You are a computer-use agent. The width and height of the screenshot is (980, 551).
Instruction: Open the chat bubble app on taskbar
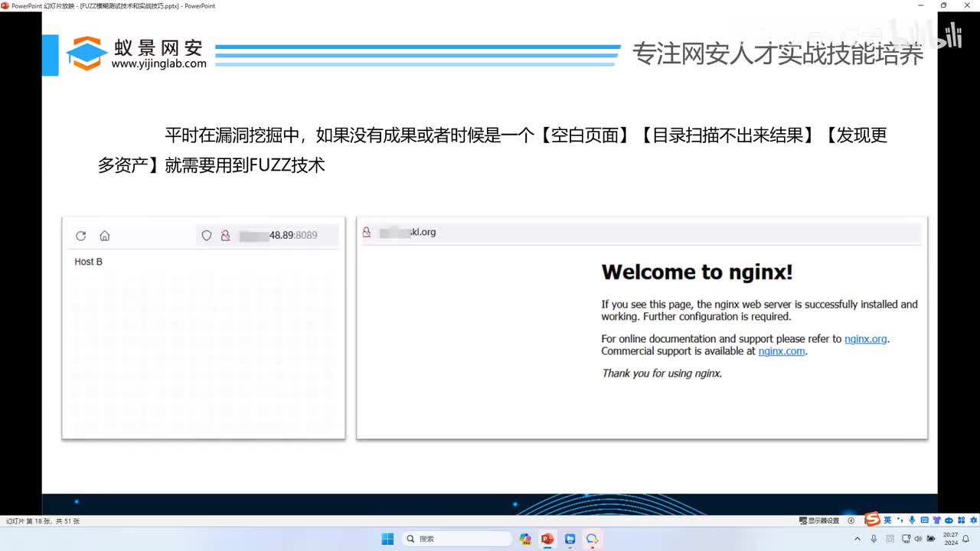592,539
